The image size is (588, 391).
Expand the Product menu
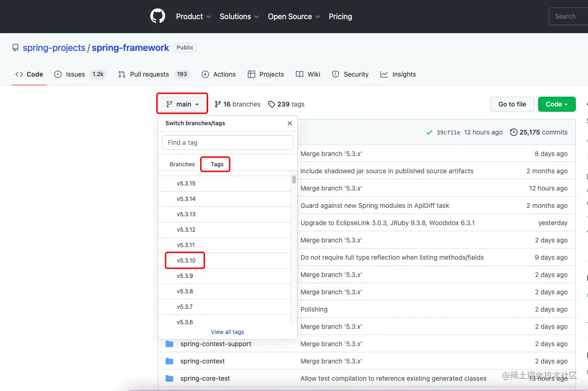[193, 16]
